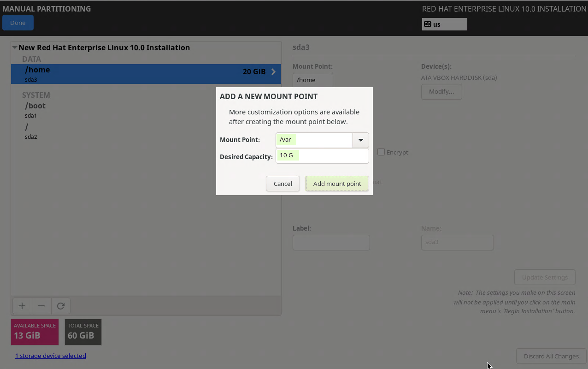This screenshot has height=369, width=588.
Task: Click the /home Mount Point field in sda3 panel
Action: [313, 80]
